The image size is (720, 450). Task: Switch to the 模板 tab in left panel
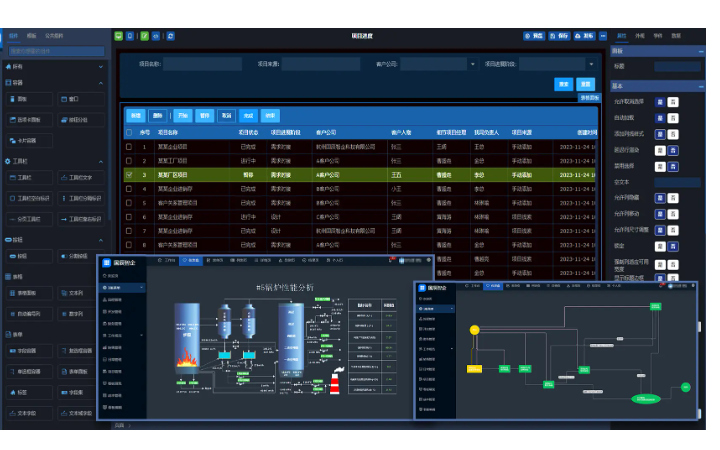31,36
